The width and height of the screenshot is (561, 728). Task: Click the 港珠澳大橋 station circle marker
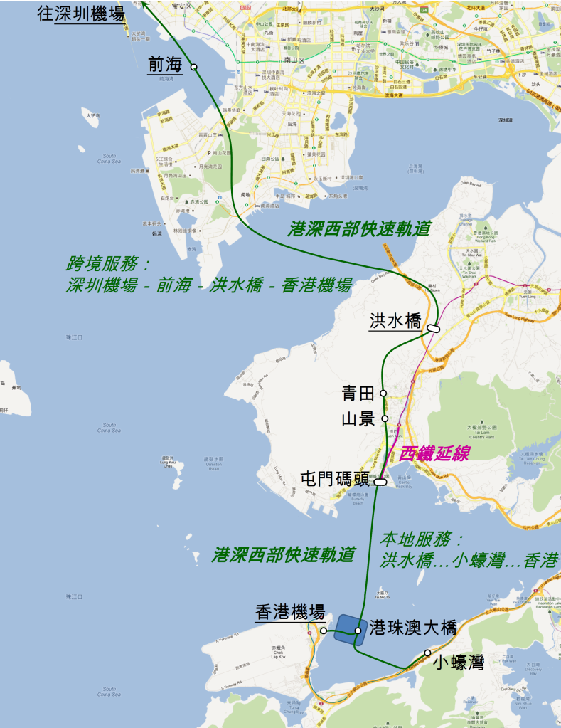click(x=358, y=631)
